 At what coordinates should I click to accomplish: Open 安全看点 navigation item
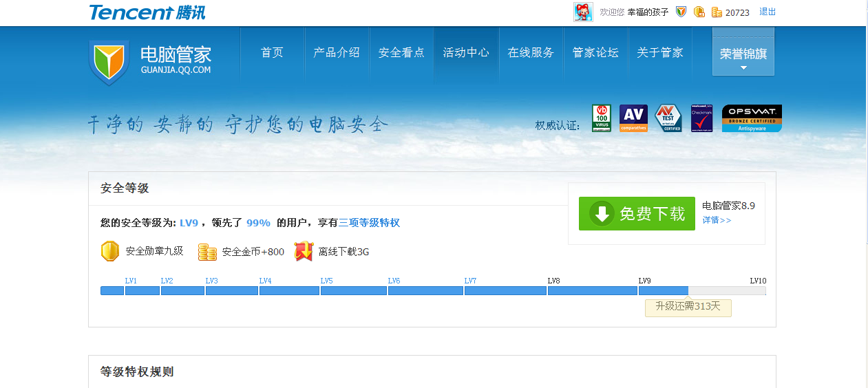pos(401,52)
